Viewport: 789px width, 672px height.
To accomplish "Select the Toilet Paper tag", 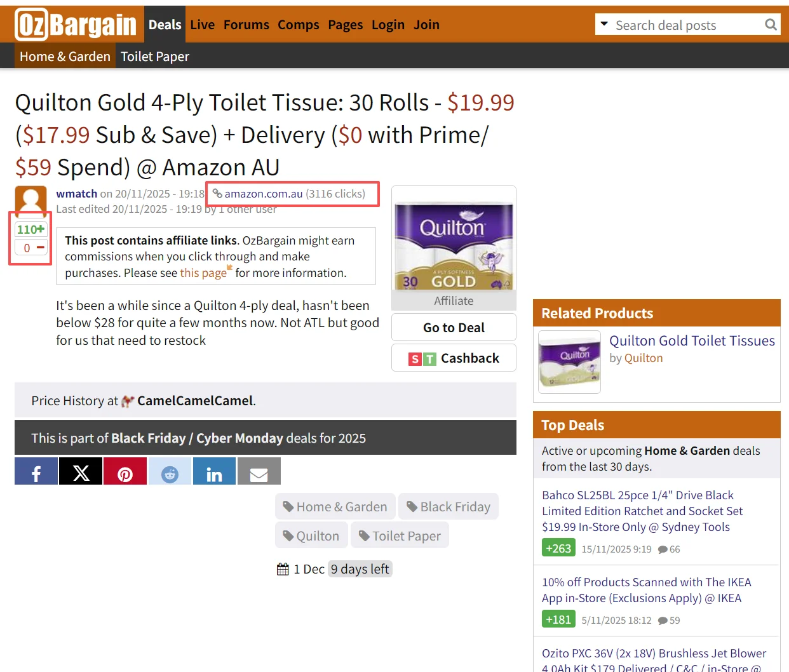I will pyautogui.click(x=400, y=535).
